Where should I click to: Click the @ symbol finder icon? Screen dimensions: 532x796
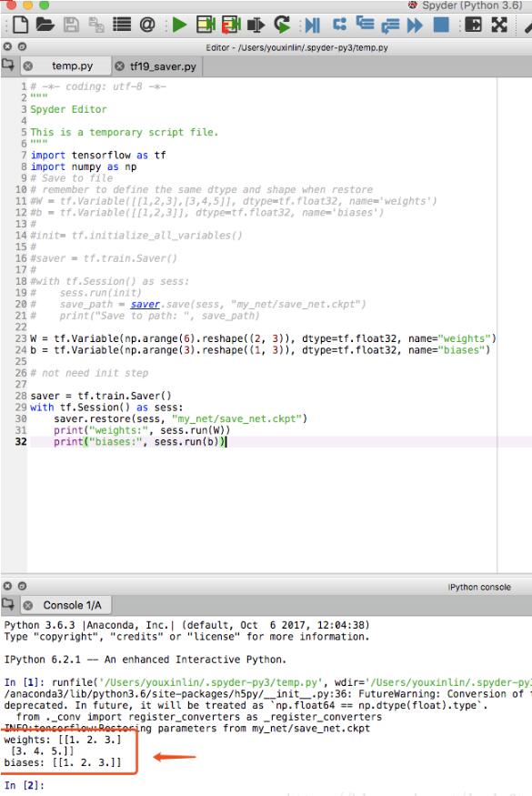[146, 25]
